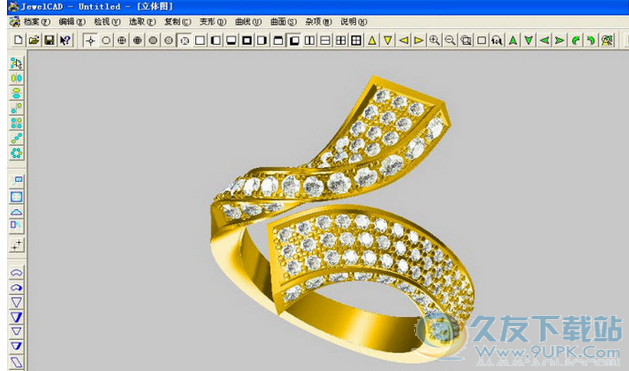Viewport: 629px width, 371px height.
Task: Rotate view using green curved left arrow
Action: 576,40
